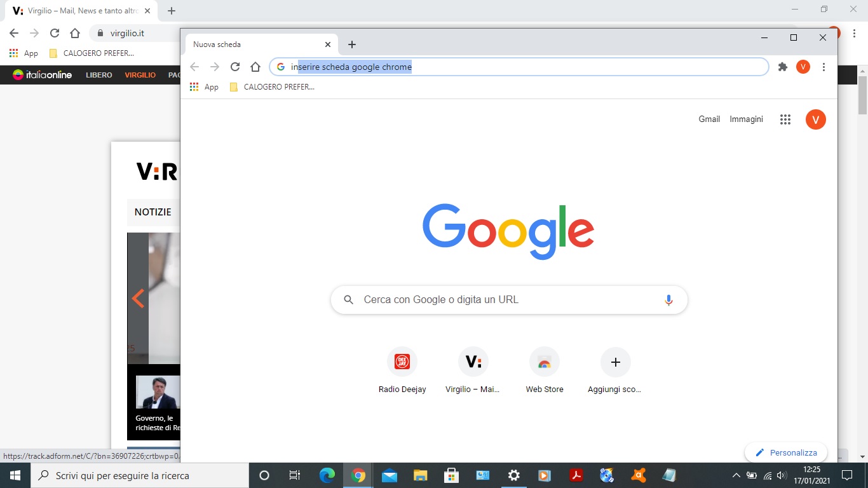The width and height of the screenshot is (868, 488).
Task: Reload the Virgilio page
Action: tap(55, 33)
